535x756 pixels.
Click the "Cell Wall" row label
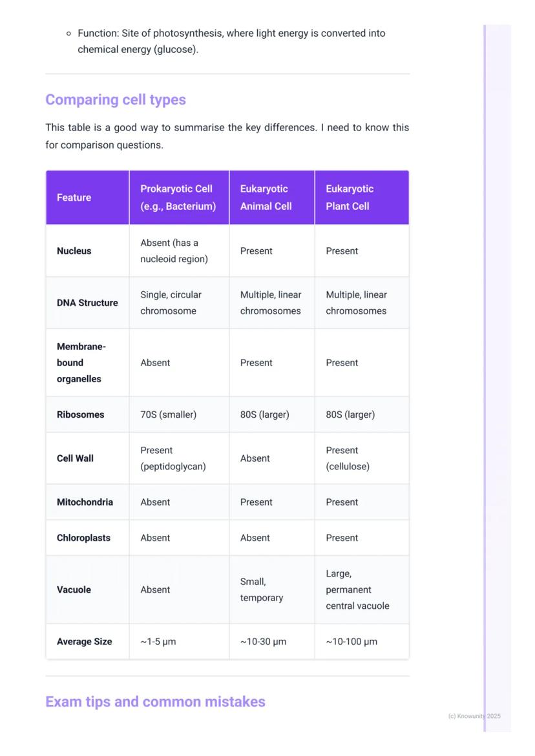coord(75,458)
